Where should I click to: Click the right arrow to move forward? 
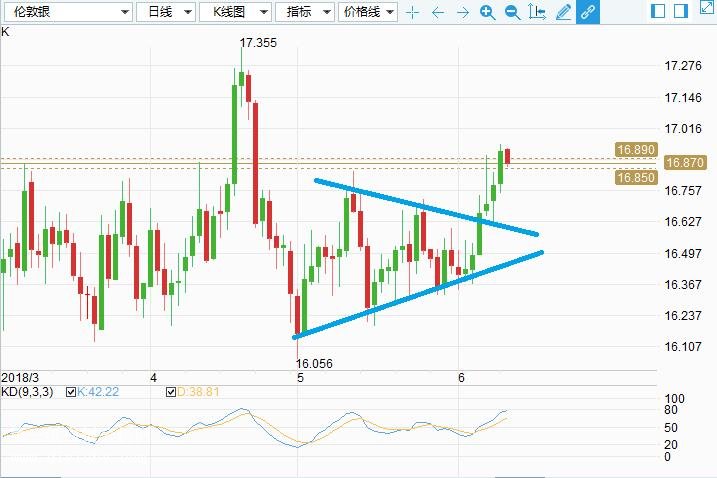[463, 12]
